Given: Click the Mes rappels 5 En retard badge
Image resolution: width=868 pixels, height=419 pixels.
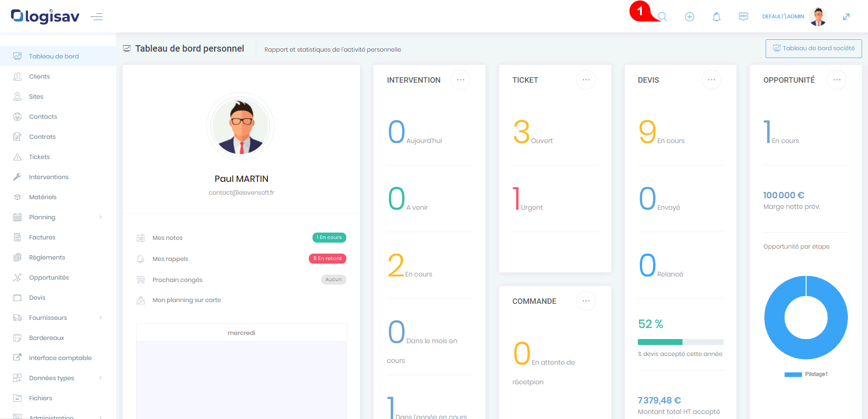Looking at the screenshot, I should (x=327, y=259).
